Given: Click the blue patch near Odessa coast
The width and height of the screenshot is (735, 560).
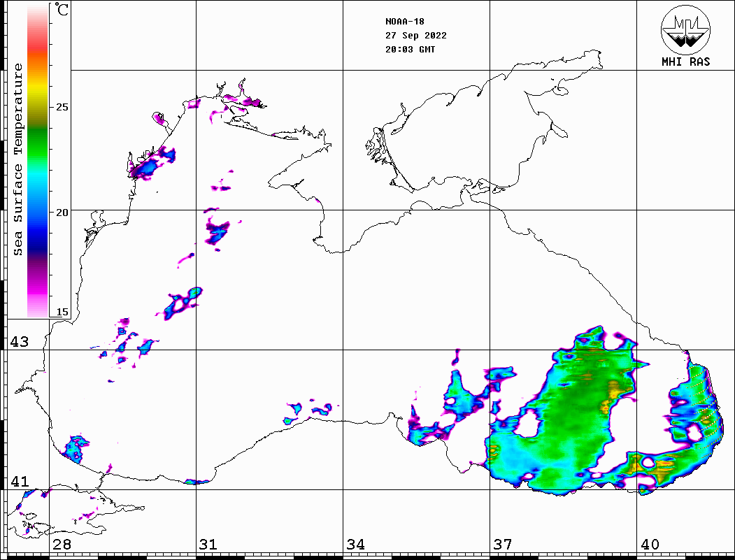Looking at the screenshot, I should pyautogui.click(x=151, y=164).
